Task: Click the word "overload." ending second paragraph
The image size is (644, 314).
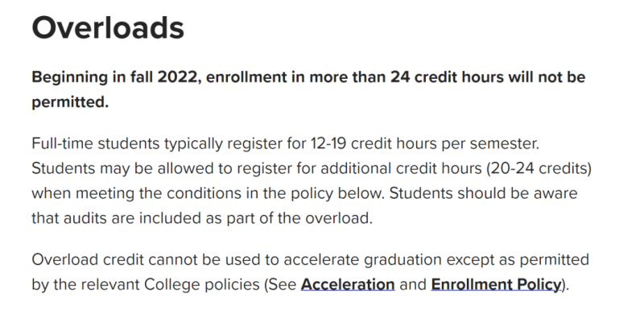Action: pos(339,218)
